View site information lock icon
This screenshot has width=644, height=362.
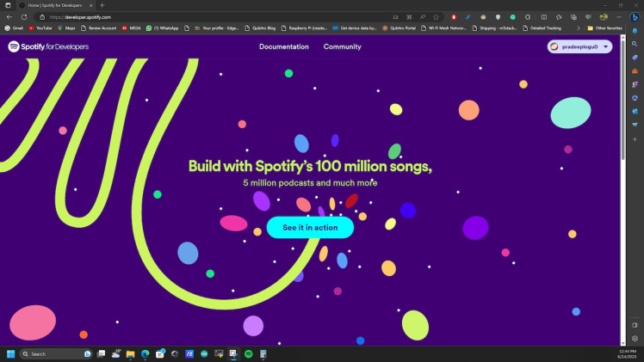coord(42,17)
